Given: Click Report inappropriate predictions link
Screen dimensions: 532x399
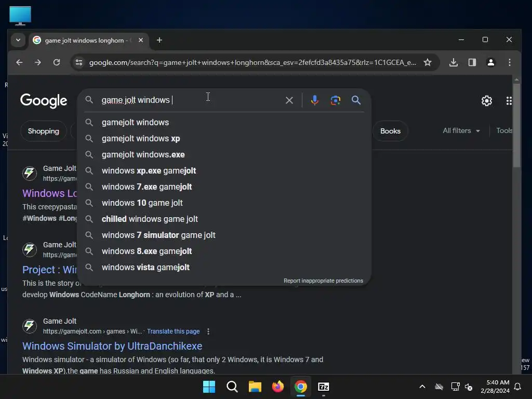Looking at the screenshot, I should pos(323,281).
